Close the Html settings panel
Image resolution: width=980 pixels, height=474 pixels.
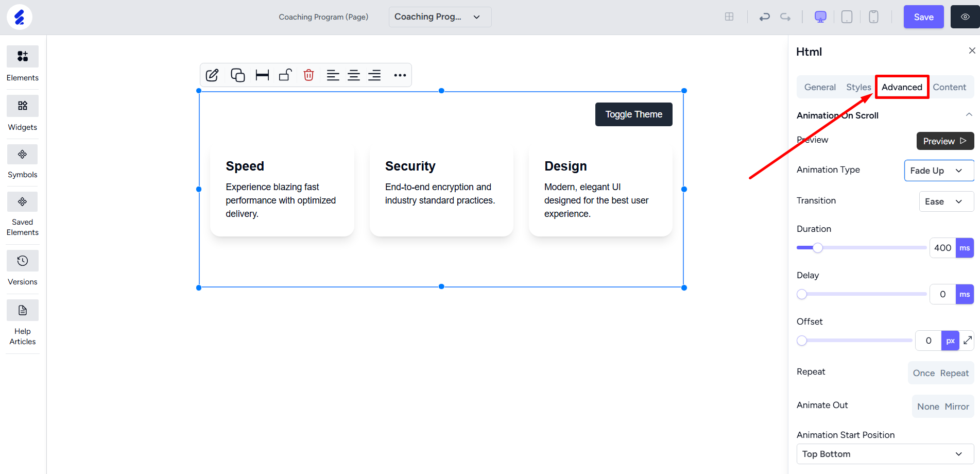972,50
